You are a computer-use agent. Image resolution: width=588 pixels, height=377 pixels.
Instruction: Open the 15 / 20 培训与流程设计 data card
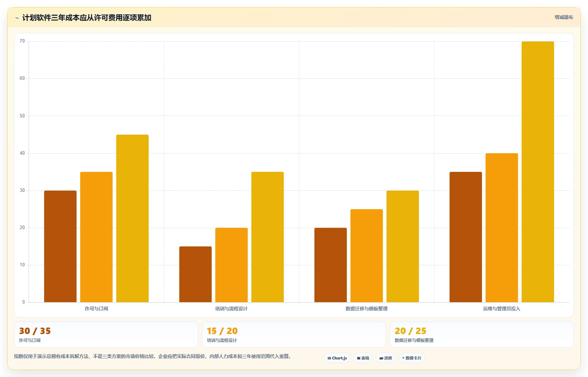pyautogui.click(x=294, y=334)
